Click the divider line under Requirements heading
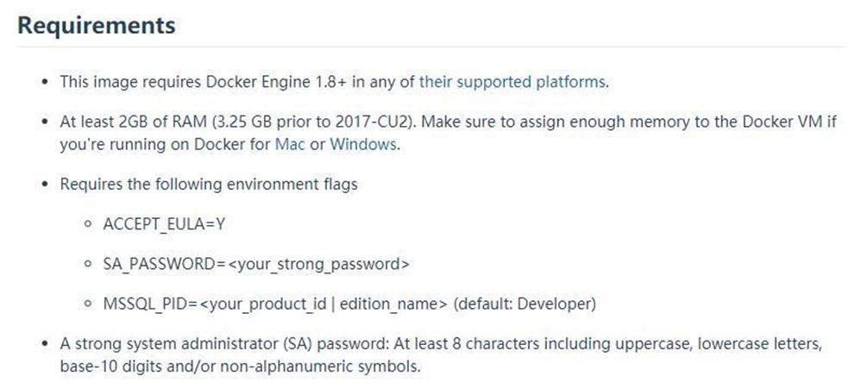The height and width of the screenshot is (389, 868). pyautogui.click(x=431, y=47)
